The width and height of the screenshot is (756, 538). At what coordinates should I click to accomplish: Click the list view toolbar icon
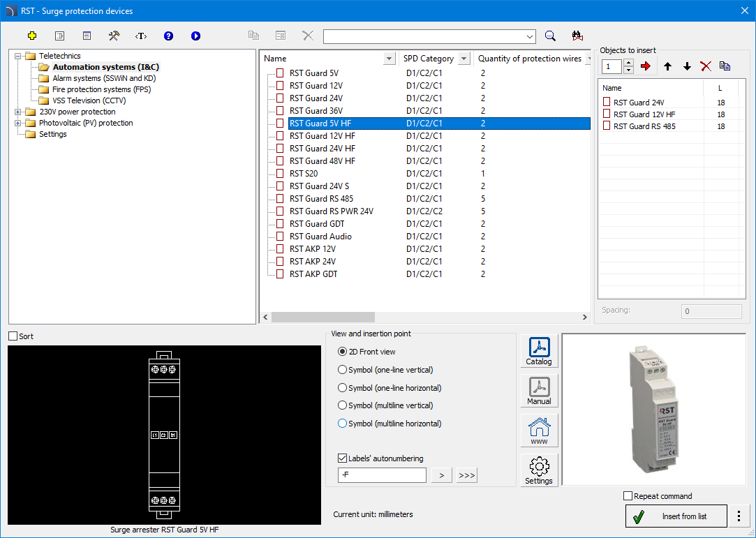click(59, 36)
